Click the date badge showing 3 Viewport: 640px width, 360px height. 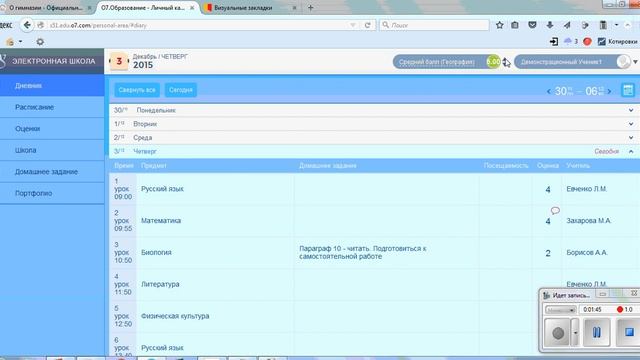point(119,62)
